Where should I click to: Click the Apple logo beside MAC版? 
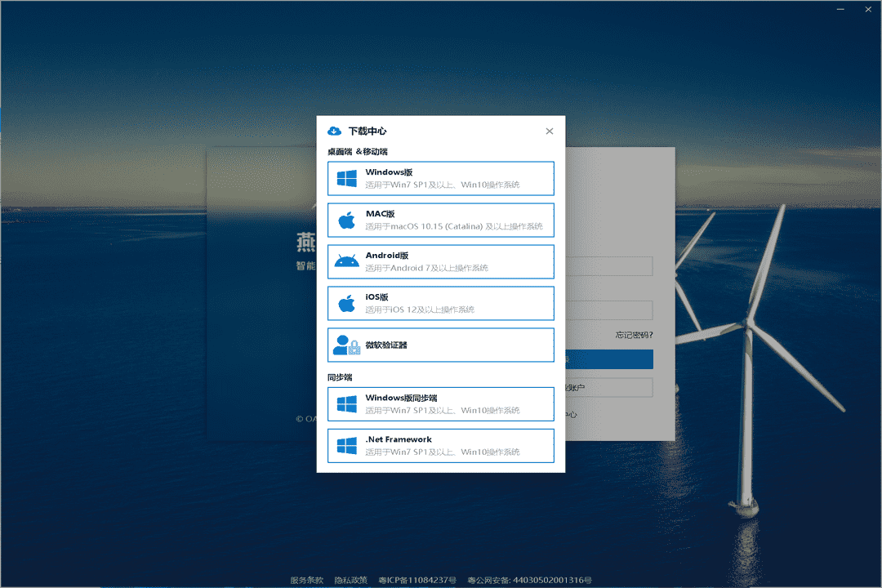click(x=347, y=220)
